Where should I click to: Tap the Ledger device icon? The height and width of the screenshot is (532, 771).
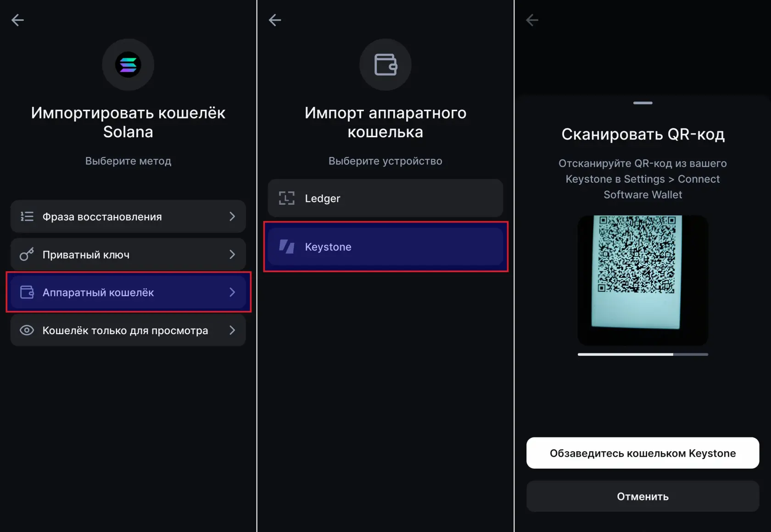287,198
